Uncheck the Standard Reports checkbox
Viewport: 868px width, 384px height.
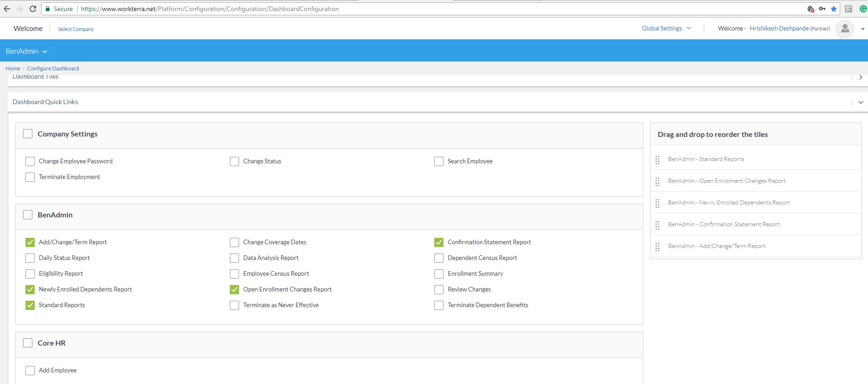click(x=30, y=305)
